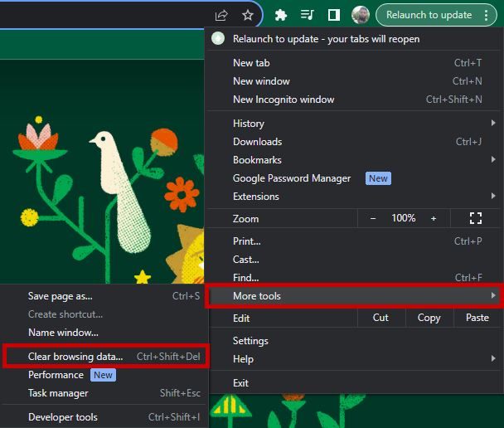Screen dimensions: 504x428
Task: Expand the Bookmarks submenu
Action: pos(354,160)
